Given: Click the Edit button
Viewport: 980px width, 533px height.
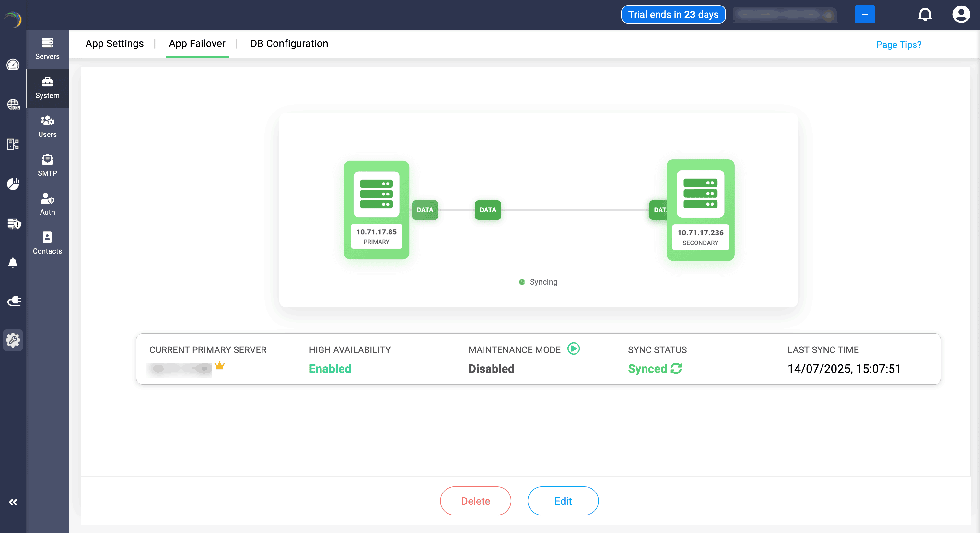Looking at the screenshot, I should coord(563,501).
